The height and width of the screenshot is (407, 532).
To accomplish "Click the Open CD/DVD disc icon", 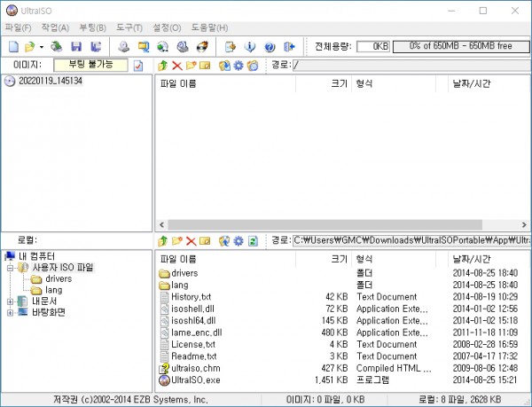I will pyautogui.click(x=57, y=46).
